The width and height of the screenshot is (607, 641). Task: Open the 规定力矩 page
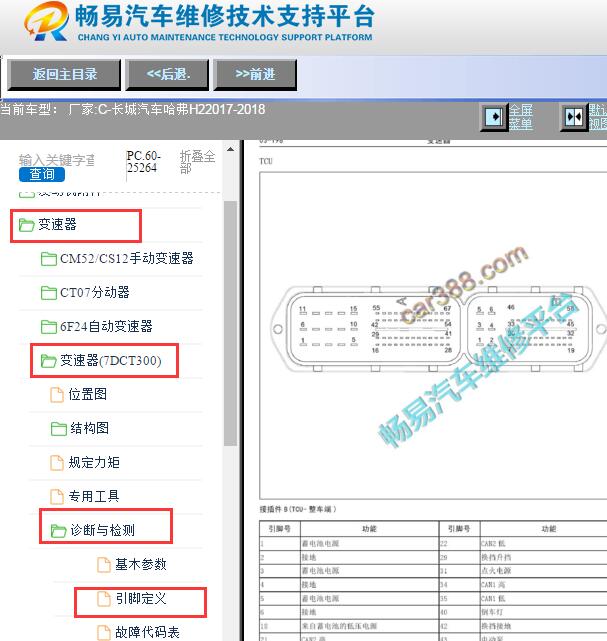point(94,462)
